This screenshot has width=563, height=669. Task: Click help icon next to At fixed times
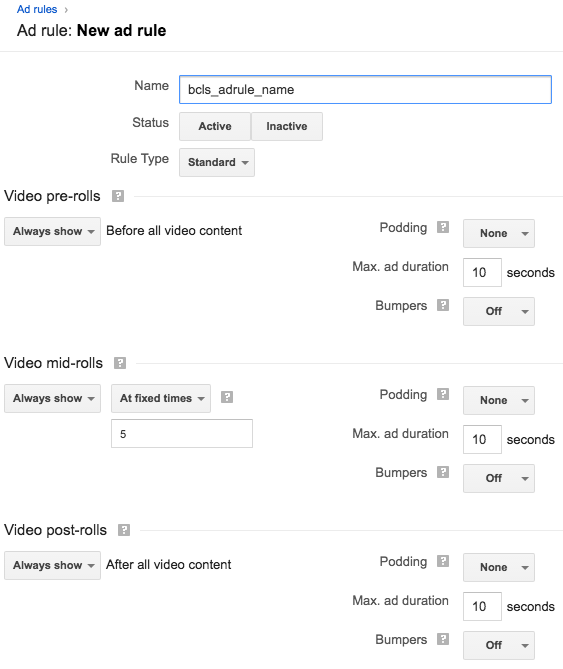coord(227,398)
